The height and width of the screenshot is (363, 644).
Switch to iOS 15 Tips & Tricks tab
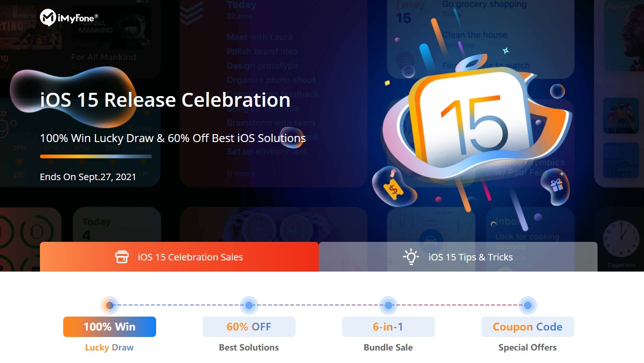pos(458,257)
